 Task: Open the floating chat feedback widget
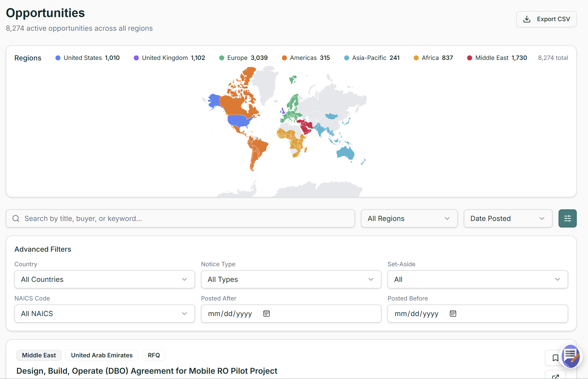[x=570, y=356]
